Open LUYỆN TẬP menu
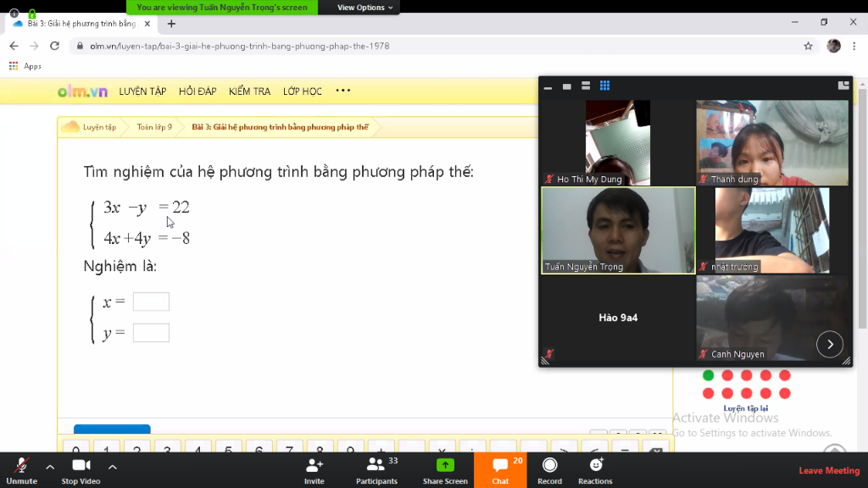Viewport: 868px width, 488px height. tap(142, 91)
